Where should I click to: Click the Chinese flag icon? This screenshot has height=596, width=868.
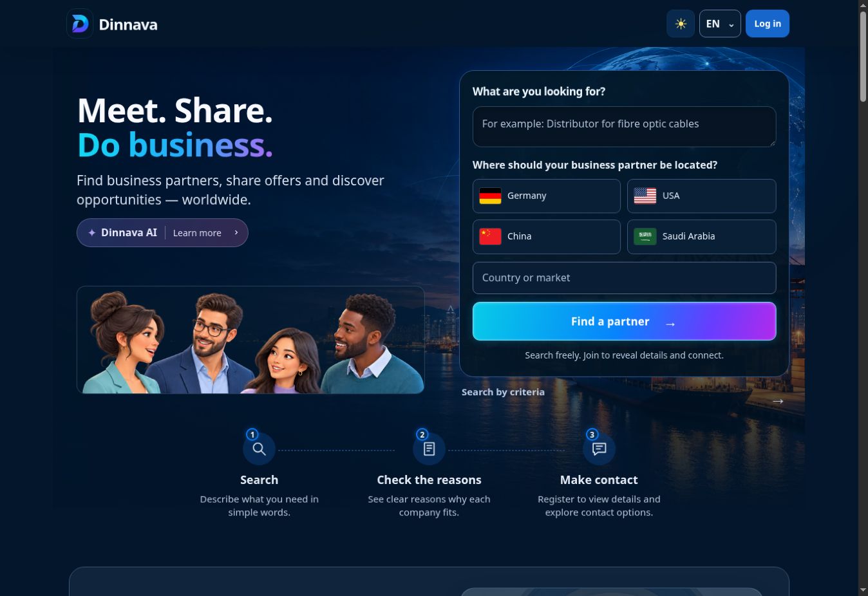(x=490, y=236)
